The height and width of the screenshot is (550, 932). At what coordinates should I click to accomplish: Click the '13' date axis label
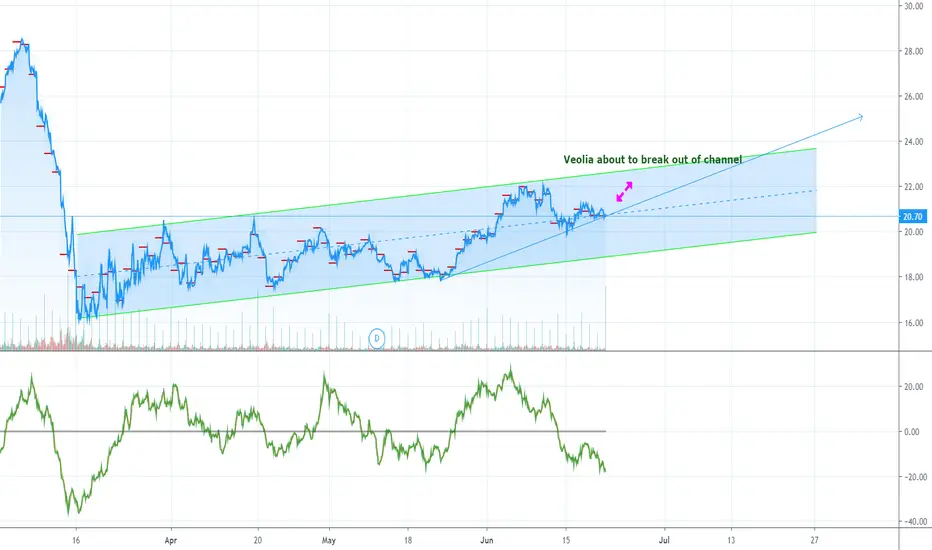[731, 540]
